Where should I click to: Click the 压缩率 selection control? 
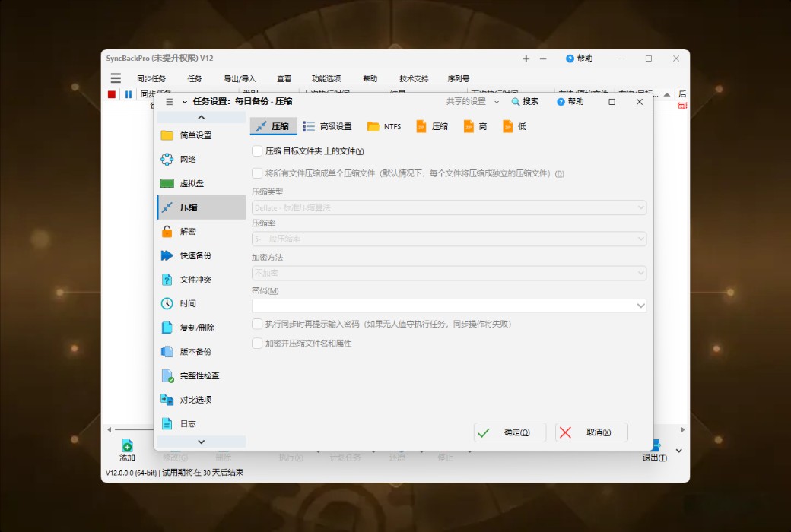point(449,239)
